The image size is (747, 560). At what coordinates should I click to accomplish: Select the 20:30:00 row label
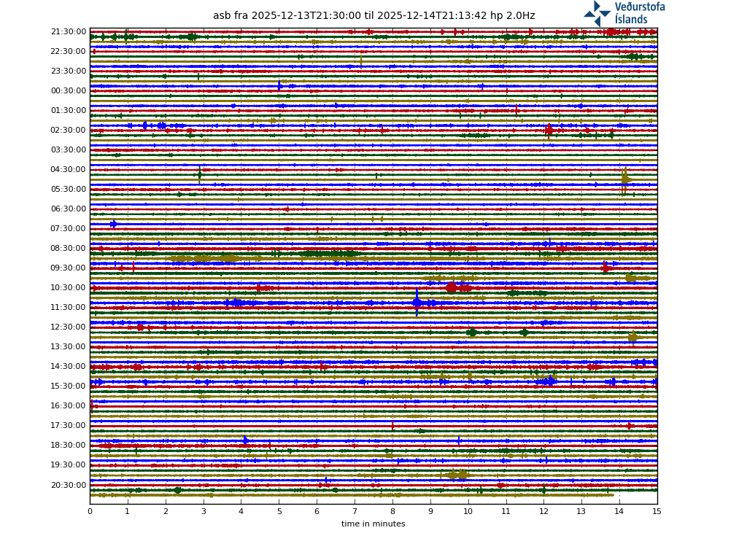(x=69, y=485)
